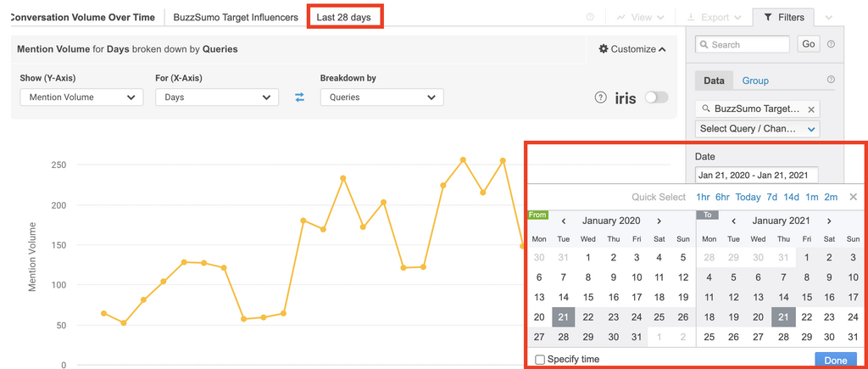
Task: Swap the X and Y axis selections
Action: point(299,98)
